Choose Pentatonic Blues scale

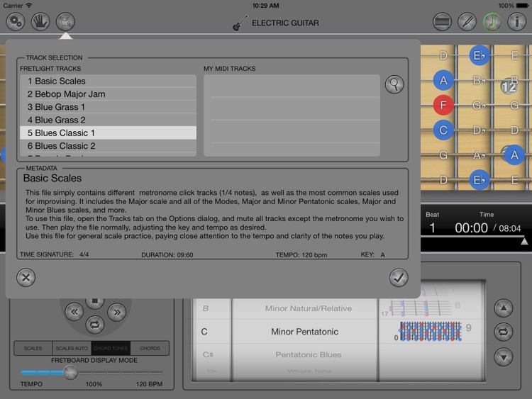(309, 354)
